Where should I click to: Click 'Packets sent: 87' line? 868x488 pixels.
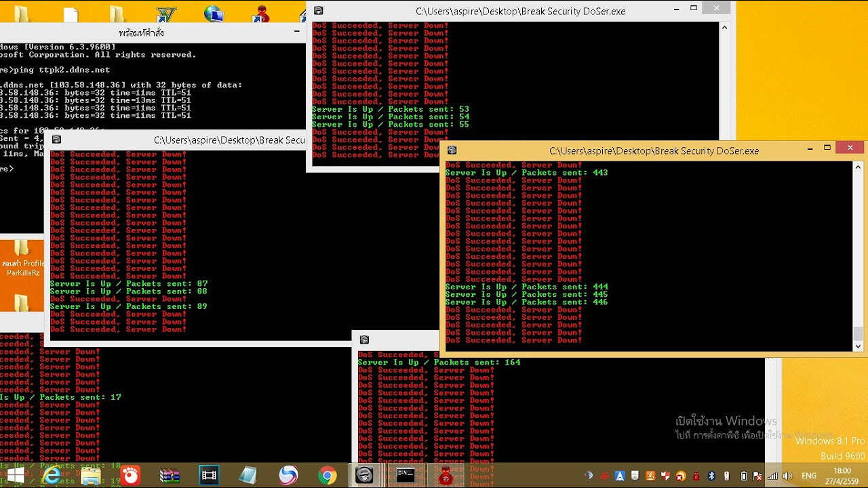(x=129, y=283)
